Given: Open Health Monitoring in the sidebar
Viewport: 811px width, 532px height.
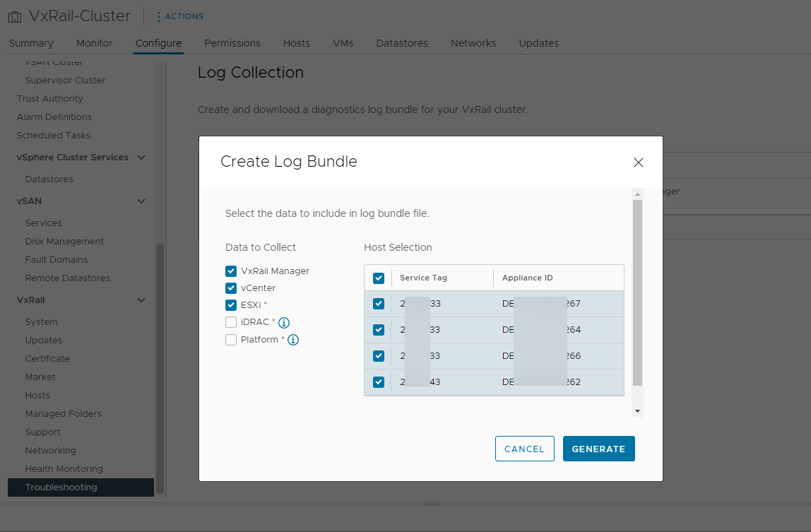Looking at the screenshot, I should (x=64, y=469).
